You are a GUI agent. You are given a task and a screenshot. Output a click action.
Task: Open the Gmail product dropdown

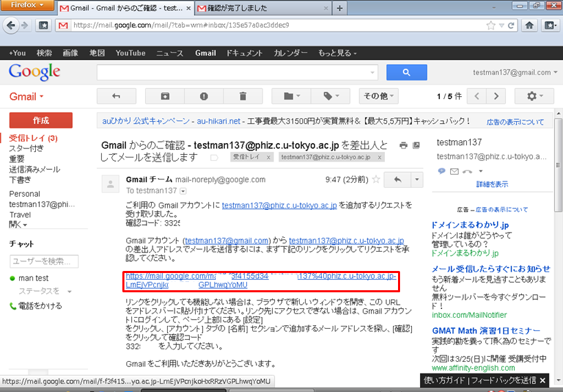[x=26, y=96]
